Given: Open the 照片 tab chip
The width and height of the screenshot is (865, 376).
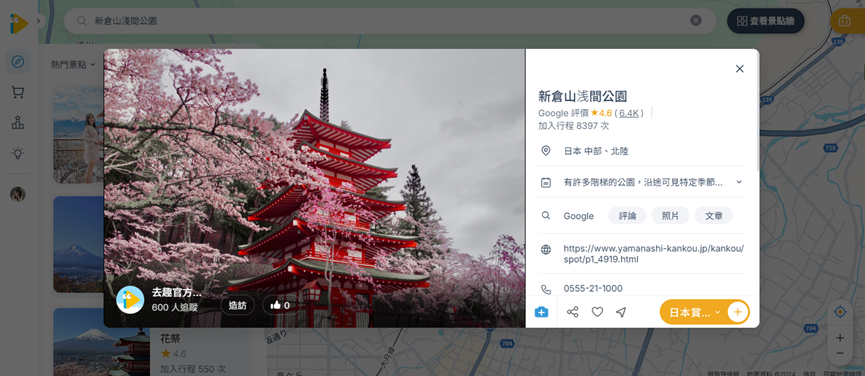Looking at the screenshot, I should [x=670, y=216].
